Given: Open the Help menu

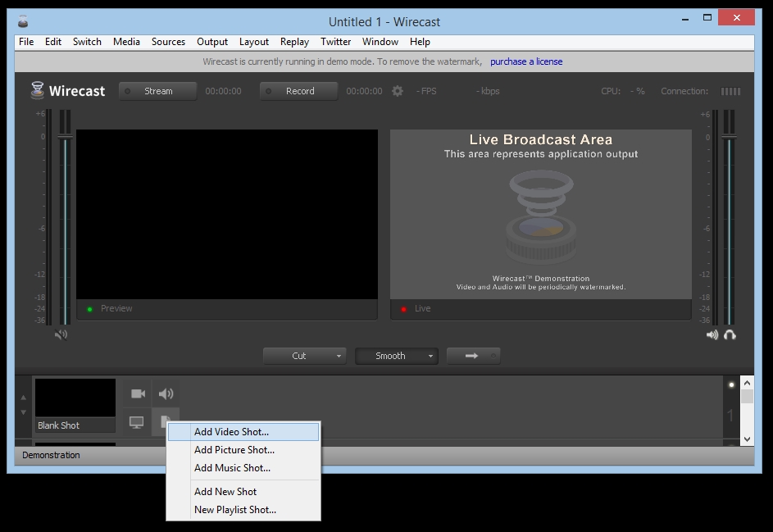Looking at the screenshot, I should [x=420, y=42].
